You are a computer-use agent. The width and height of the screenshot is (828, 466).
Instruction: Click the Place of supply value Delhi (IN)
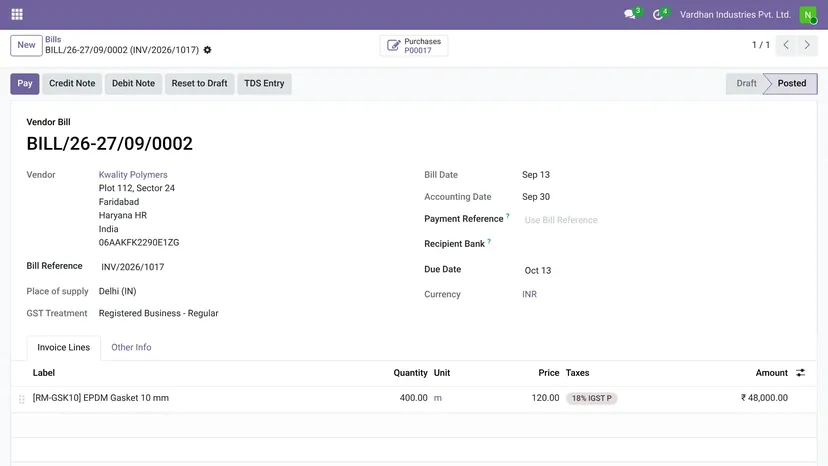click(x=117, y=291)
